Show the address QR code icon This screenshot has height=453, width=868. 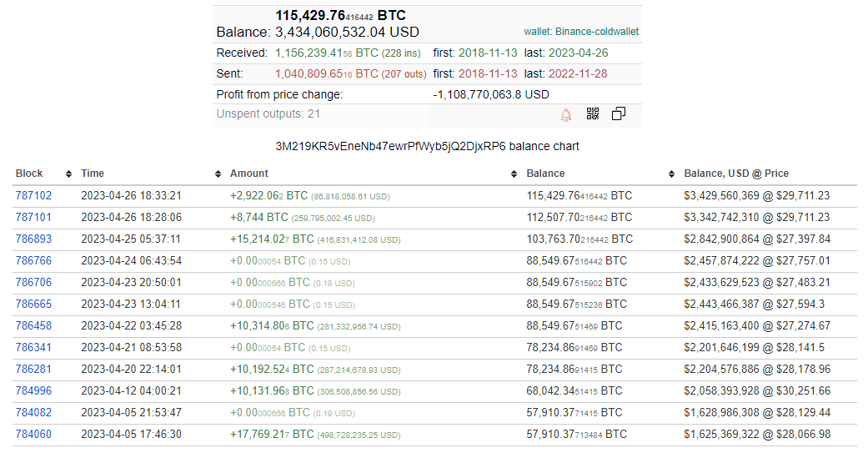[x=593, y=114]
